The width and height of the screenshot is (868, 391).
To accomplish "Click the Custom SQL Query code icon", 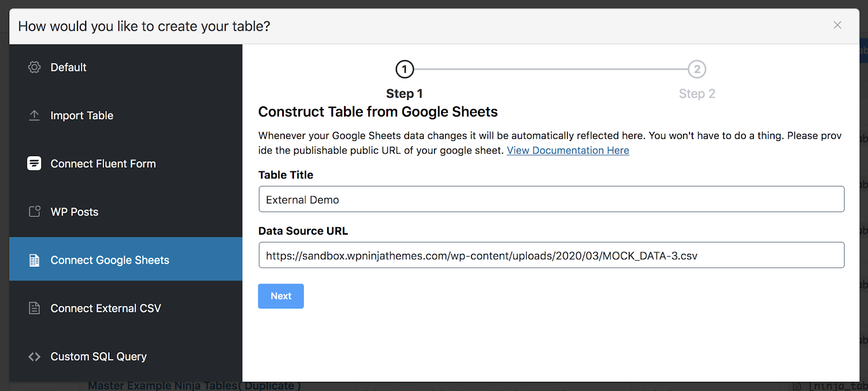I will pos(34,357).
